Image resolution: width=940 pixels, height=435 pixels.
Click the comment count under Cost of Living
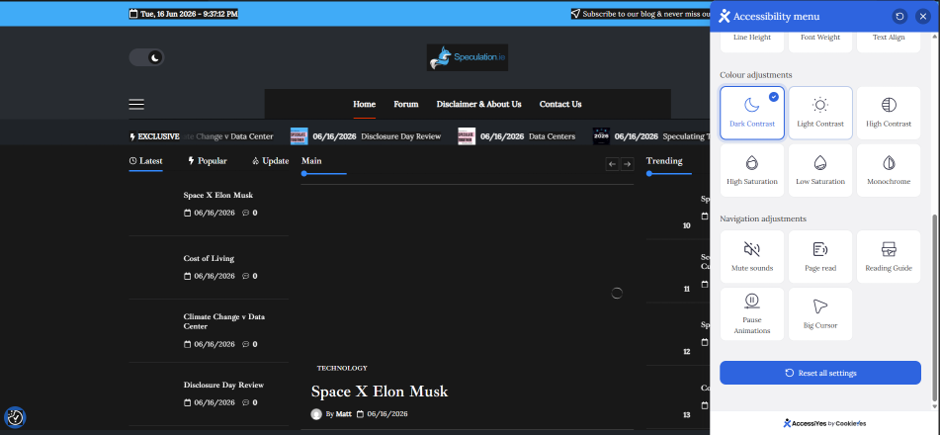coord(250,276)
